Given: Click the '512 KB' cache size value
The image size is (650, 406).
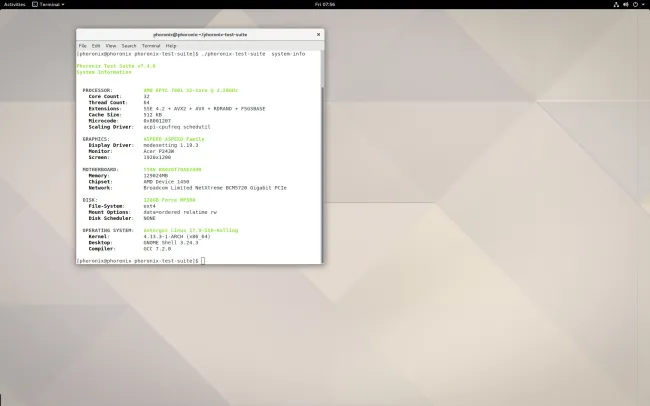Looking at the screenshot, I should point(153,115).
